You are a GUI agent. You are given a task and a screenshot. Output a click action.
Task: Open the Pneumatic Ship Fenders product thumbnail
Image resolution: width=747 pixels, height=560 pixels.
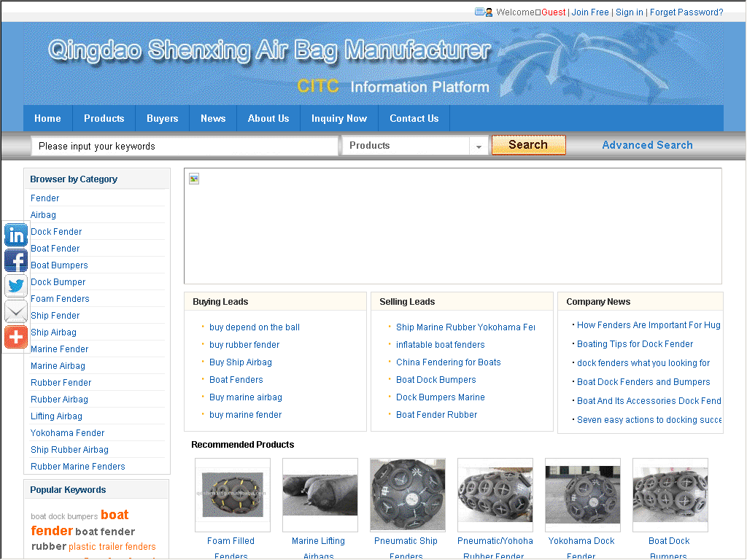coord(408,495)
